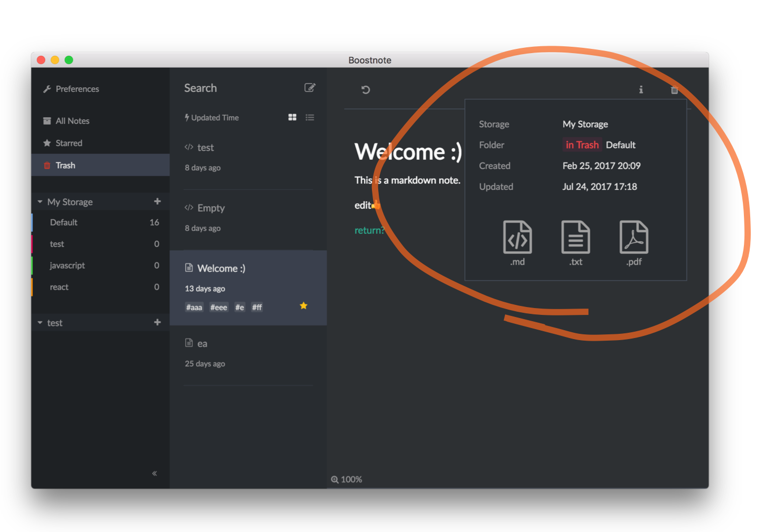766x532 pixels.
Task: Export note as .txt
Action: [x=576, y=243]
